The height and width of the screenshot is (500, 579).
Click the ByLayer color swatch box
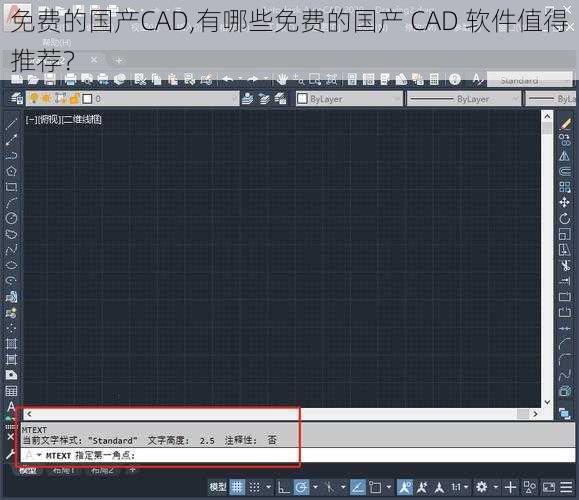(302, 98)
